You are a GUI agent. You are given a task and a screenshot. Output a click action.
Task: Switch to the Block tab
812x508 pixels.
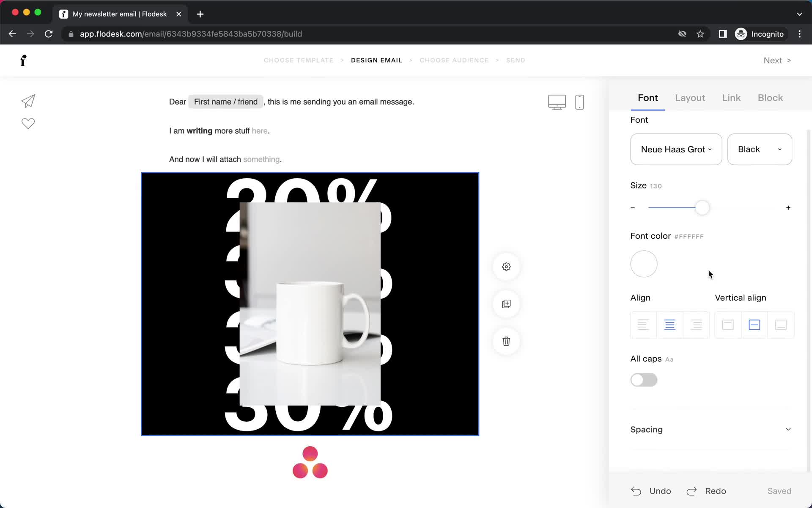click(x=770, y=98)
